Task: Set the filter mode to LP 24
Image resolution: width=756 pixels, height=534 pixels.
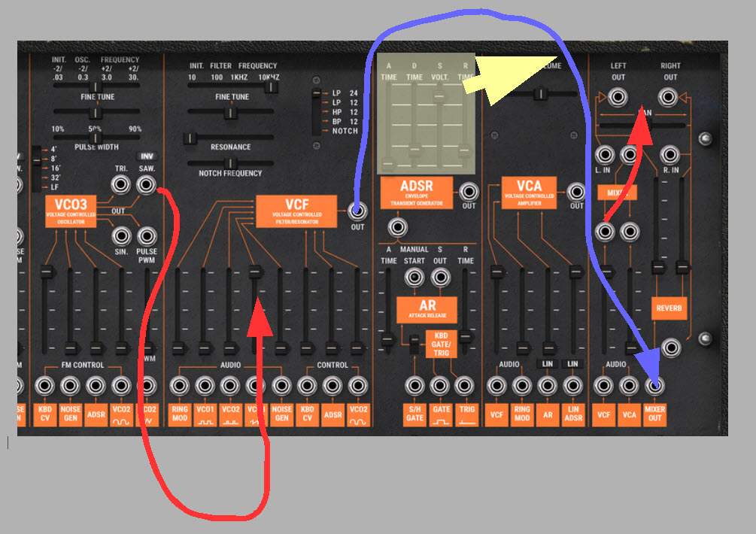Action: (345, 93)
